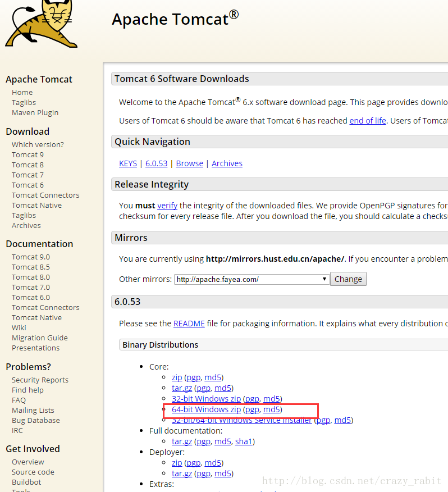Open md5 checksum for Deployer tar.gz

tap(223, 473)
